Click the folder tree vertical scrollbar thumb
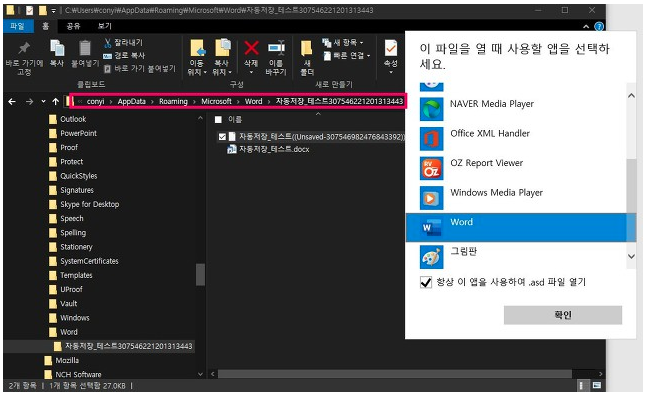651x394 pixels. pos(200,274)
